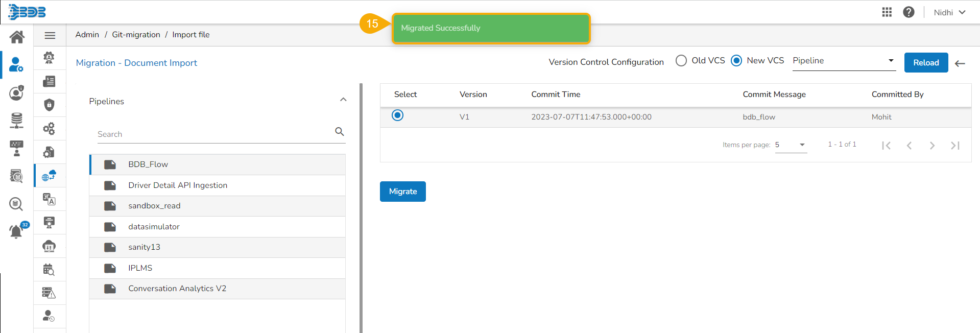980x333 pixels.
Task: Open the user security shield icon
Action: tap(17, 92)
